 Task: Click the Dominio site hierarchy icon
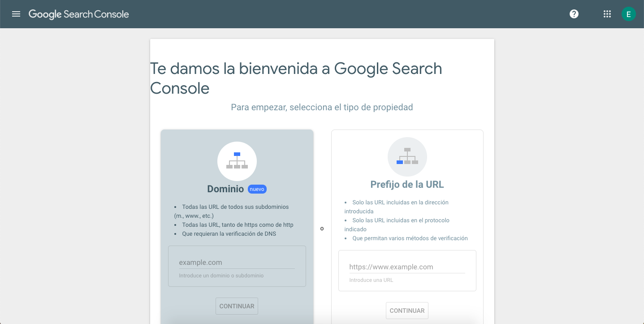(x=237, y=161)
